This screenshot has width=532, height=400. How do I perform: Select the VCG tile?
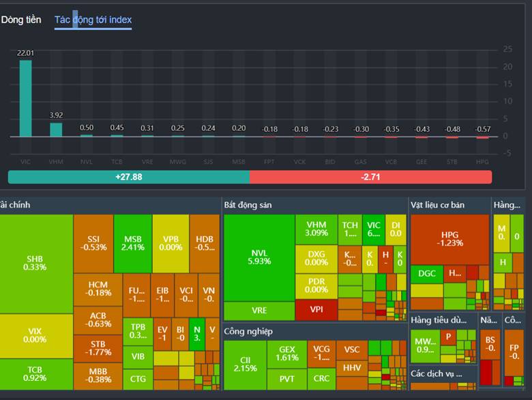[x=321, y=354]
